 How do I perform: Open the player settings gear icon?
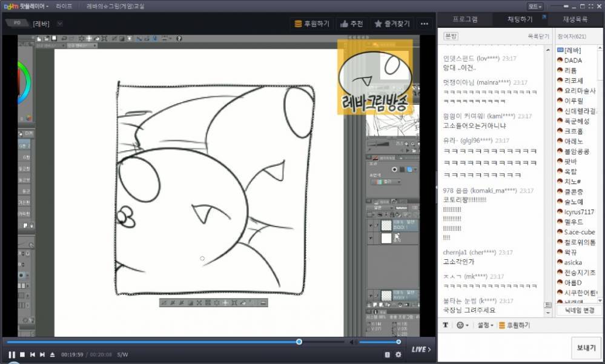pos(398,355)
